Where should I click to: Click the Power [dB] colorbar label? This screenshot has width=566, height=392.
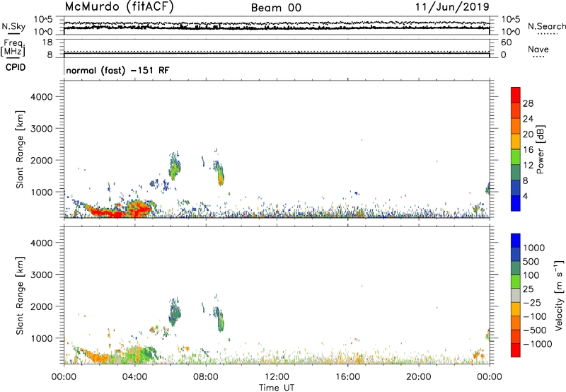pyautogui.click(x=540, y=149)
